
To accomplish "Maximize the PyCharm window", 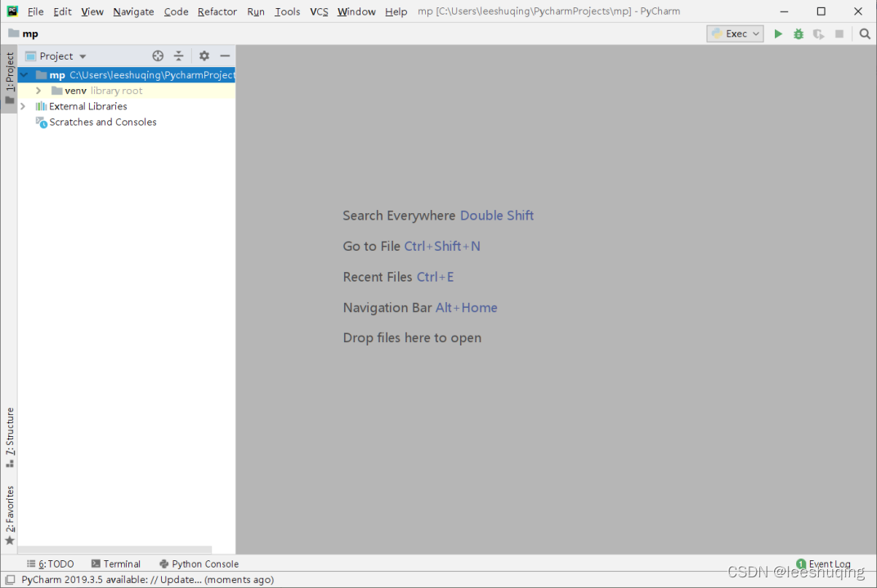I will click(821, 11).
